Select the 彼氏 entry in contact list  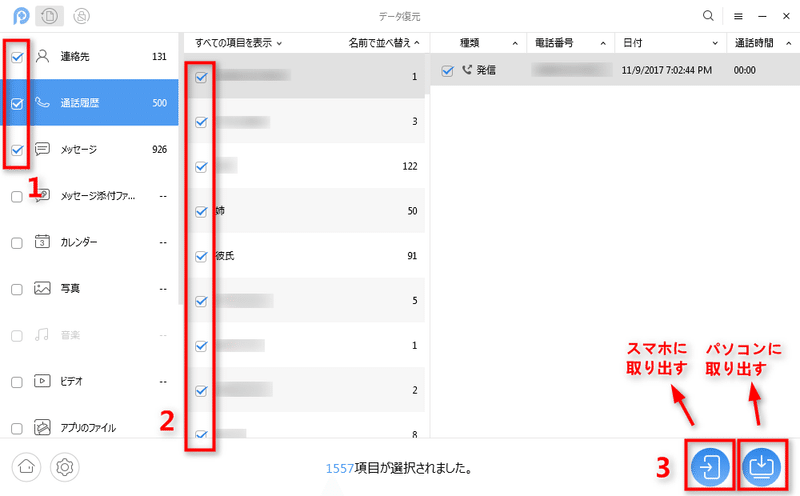[x=305, y=256]
